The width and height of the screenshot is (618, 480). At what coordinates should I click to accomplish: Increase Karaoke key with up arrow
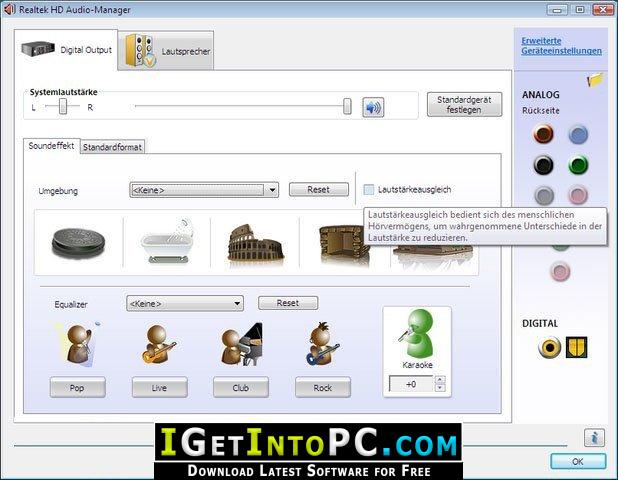(440, 380)
